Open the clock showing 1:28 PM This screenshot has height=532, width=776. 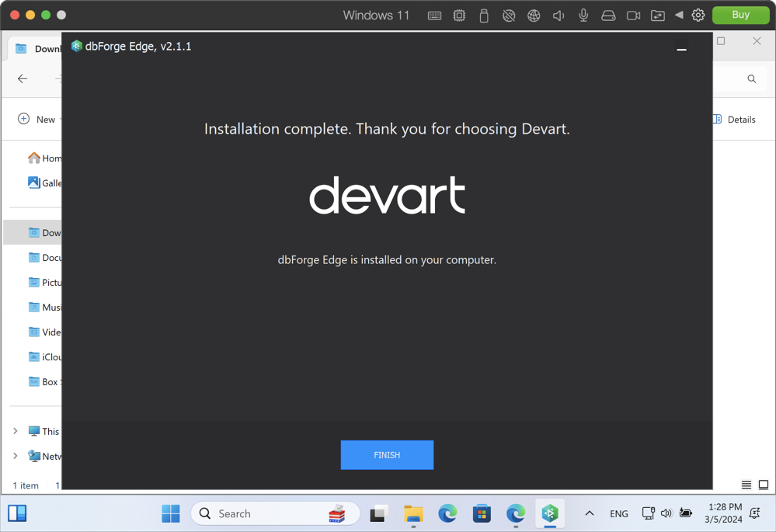[x=723, y=513]
